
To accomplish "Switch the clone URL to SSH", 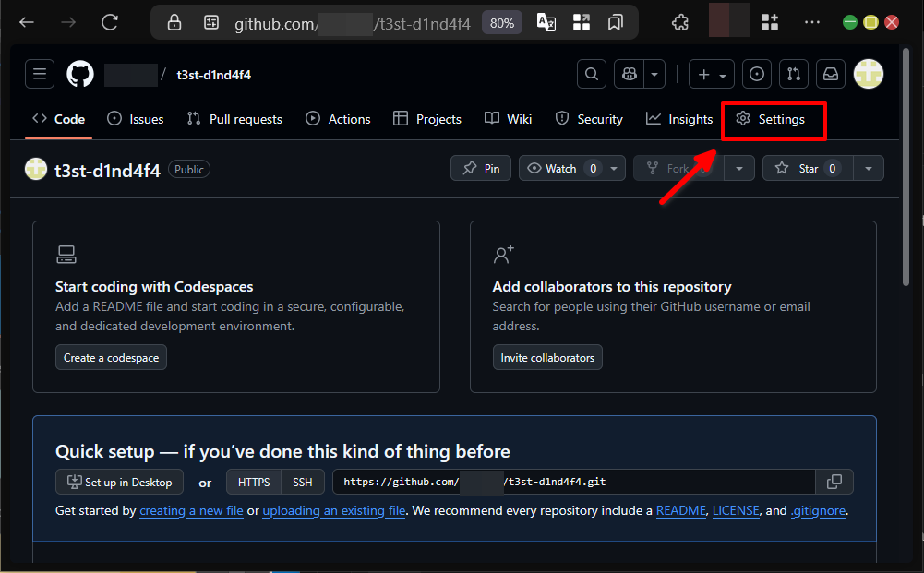I will coord(303,482).
